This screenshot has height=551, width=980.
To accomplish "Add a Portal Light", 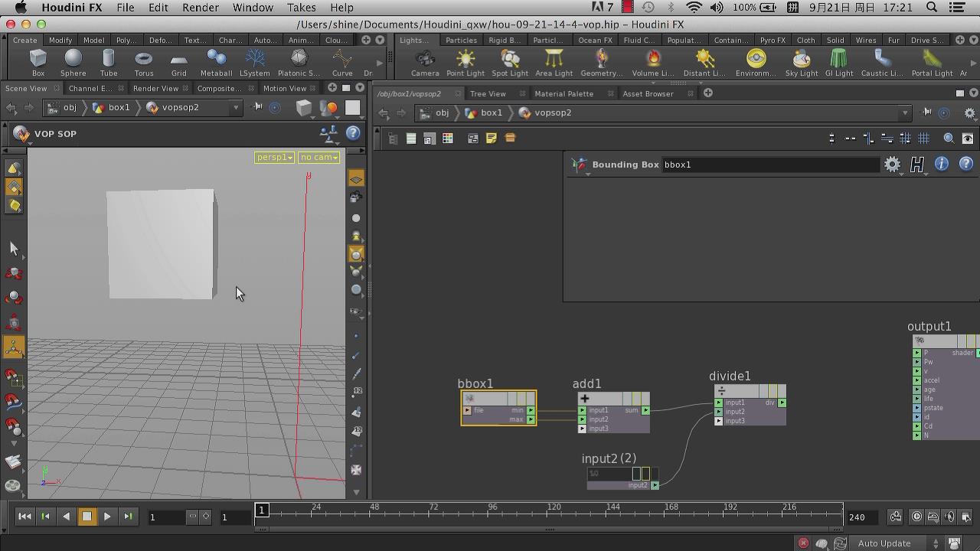I will (932, 63).
